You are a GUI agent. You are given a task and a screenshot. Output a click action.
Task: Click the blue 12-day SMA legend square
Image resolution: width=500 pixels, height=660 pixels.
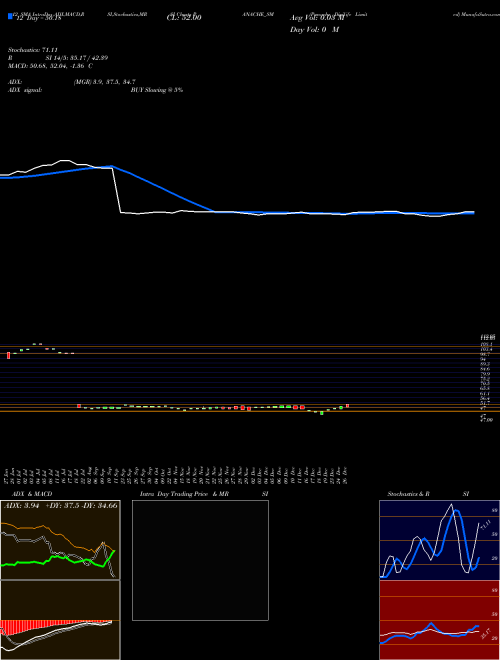point(11,16)
